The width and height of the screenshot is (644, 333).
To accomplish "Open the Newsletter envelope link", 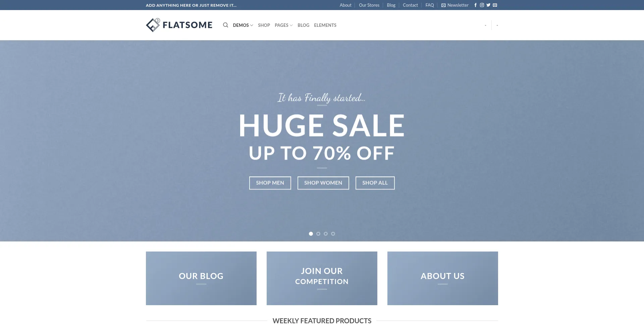I will [455, 5].
